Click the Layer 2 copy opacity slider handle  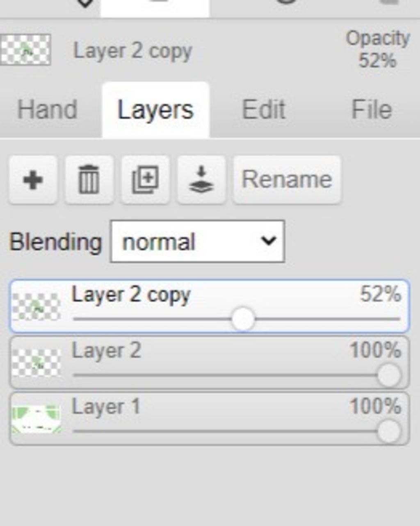[243, 319]
